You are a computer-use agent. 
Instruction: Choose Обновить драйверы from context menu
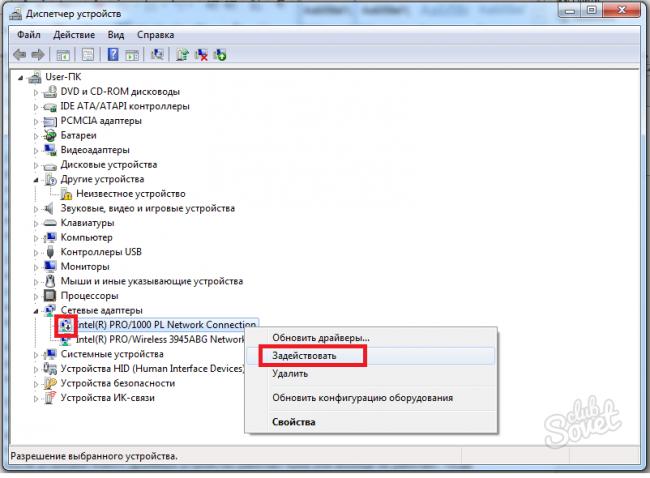click(x=320, y=337)
